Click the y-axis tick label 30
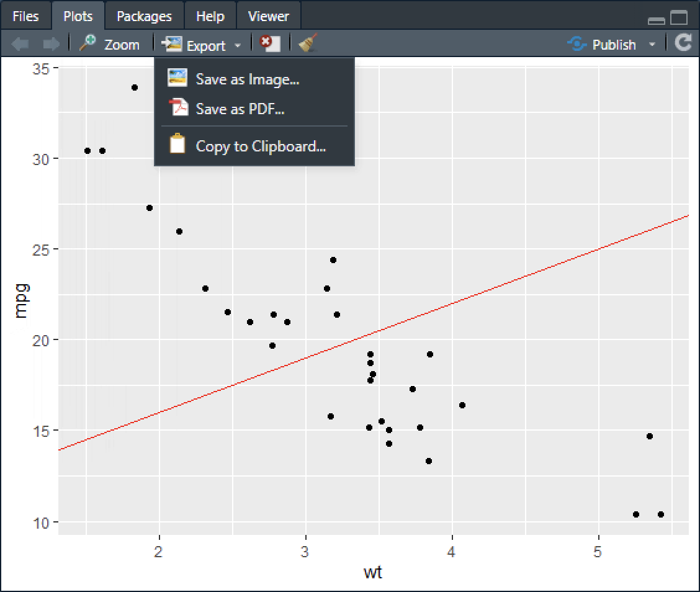Image resolution: width=700 pixels, height=592 pixels. [40, 159]
